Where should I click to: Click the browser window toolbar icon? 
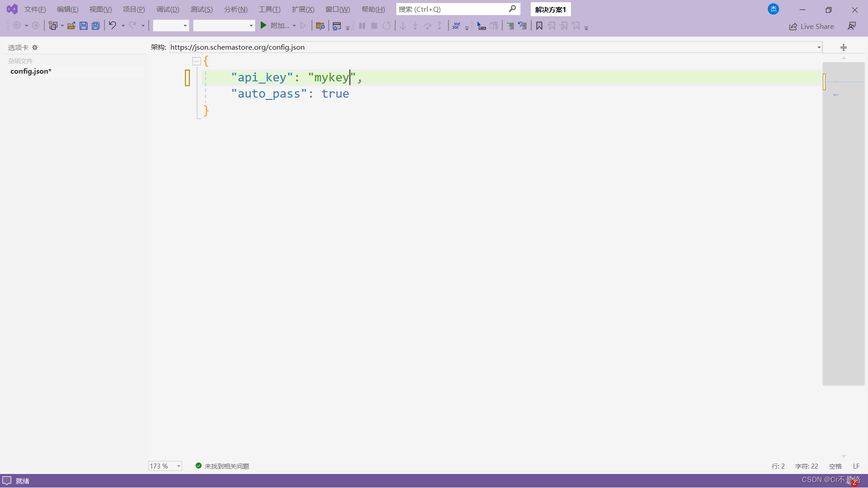(337, 26)
